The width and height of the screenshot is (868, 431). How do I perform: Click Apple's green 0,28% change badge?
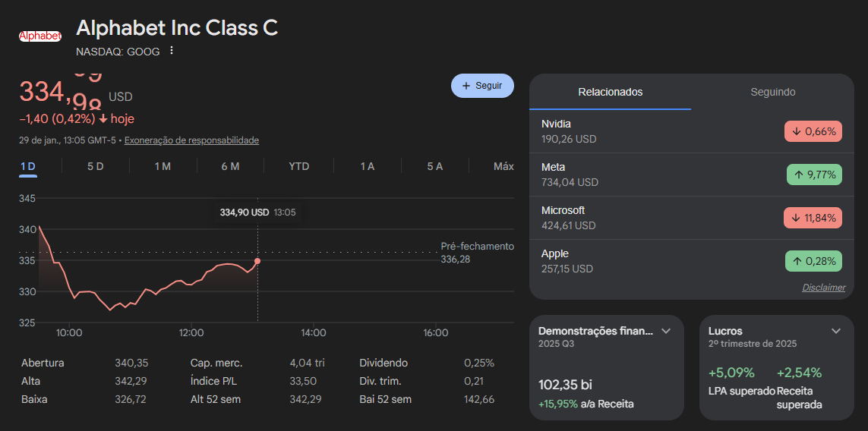(813, 261)
